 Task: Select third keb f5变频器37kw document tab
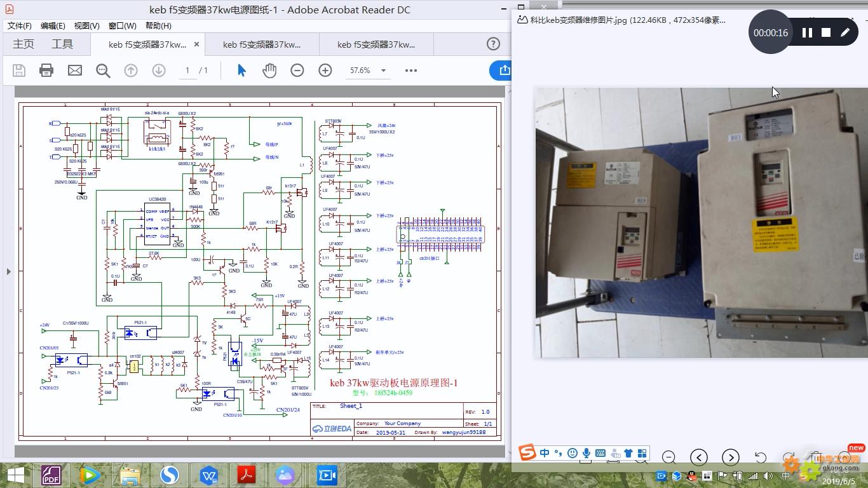pos(376,44)
